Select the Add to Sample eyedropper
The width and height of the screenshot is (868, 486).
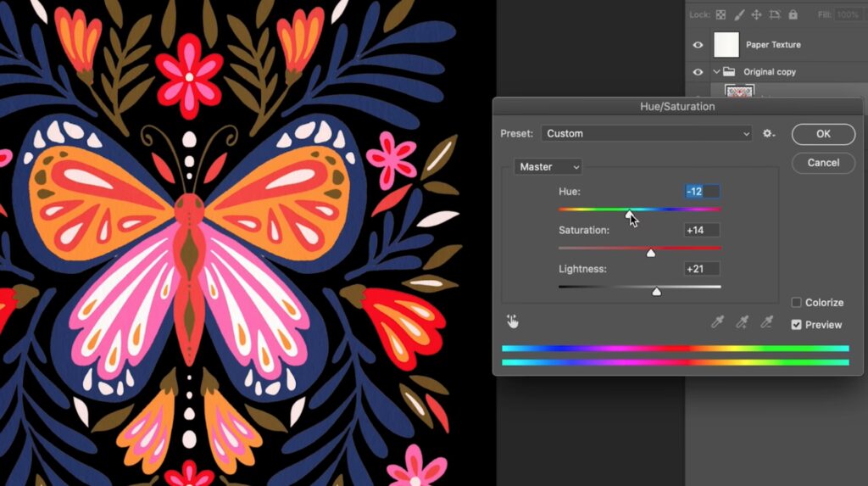tap(743, 321)
